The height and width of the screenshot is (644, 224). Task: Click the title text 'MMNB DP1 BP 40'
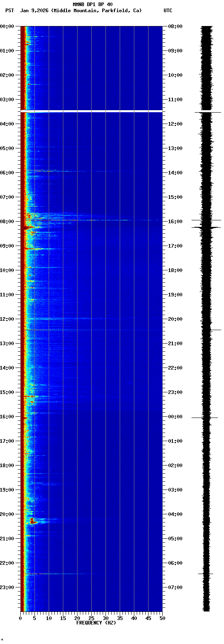click(x=93, y=4)
